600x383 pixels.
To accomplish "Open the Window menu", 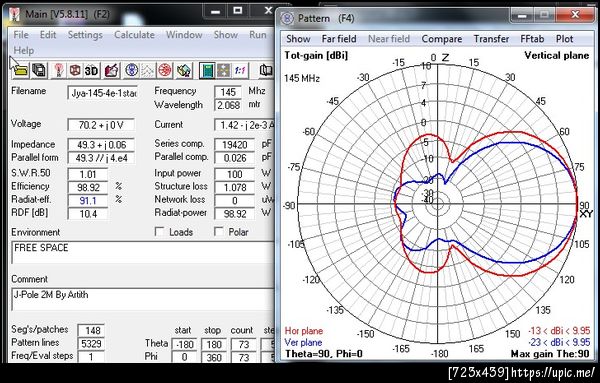I will point(184,35).
